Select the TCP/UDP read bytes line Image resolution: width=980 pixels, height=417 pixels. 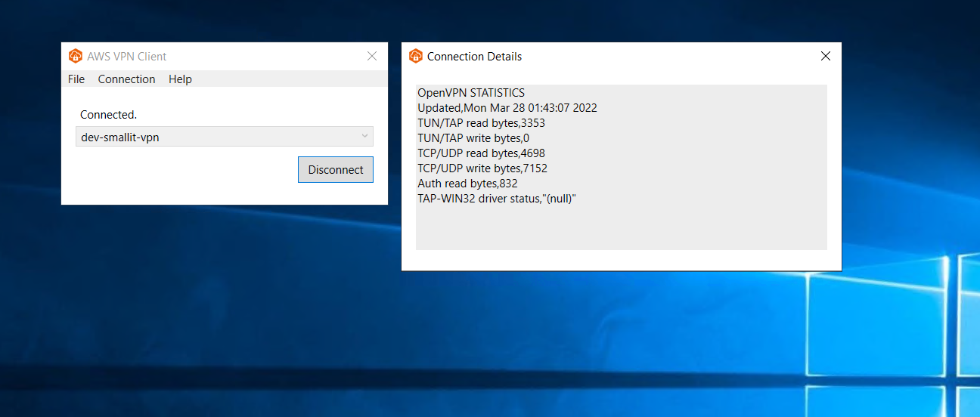[481, 153]
